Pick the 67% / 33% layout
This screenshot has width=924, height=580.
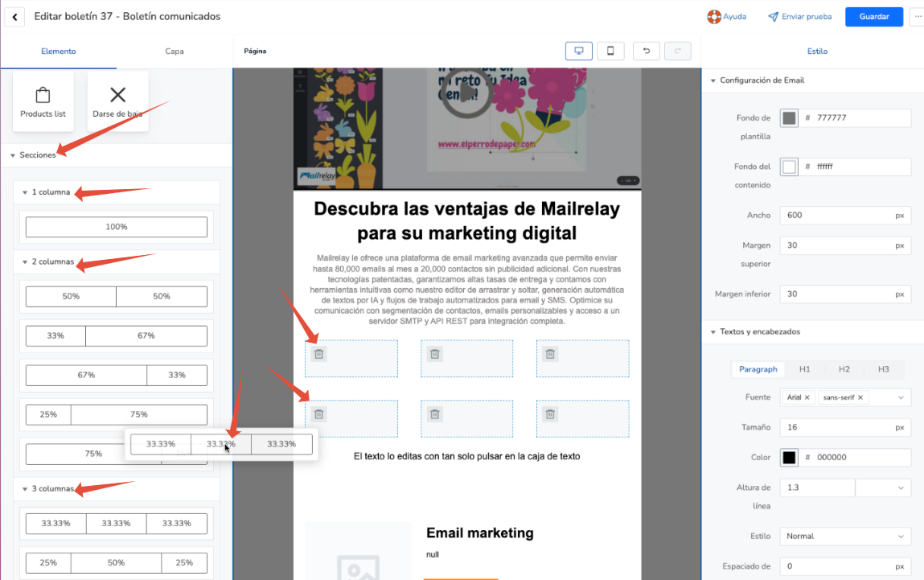117,376
